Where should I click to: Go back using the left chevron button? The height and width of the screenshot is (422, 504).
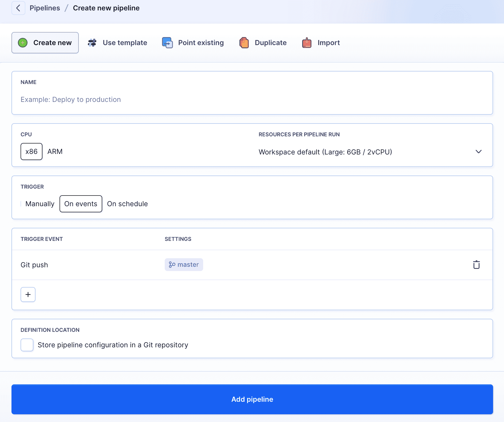18,8
